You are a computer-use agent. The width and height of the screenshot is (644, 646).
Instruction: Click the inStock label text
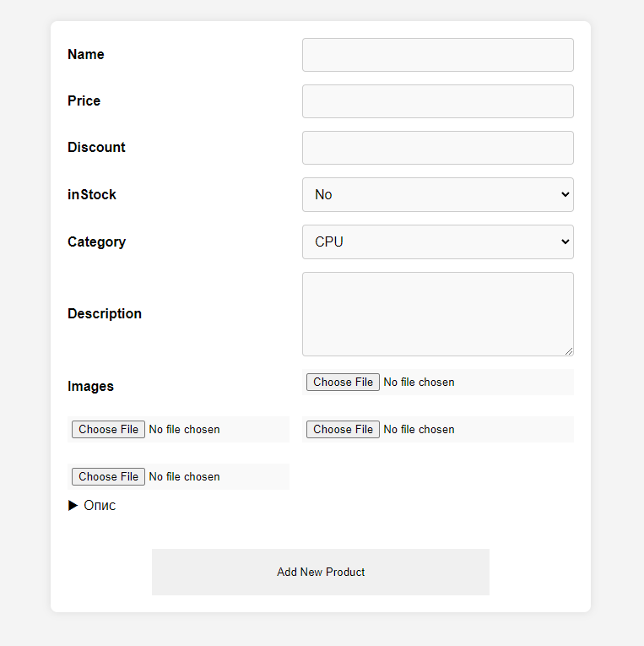[92, 195]
